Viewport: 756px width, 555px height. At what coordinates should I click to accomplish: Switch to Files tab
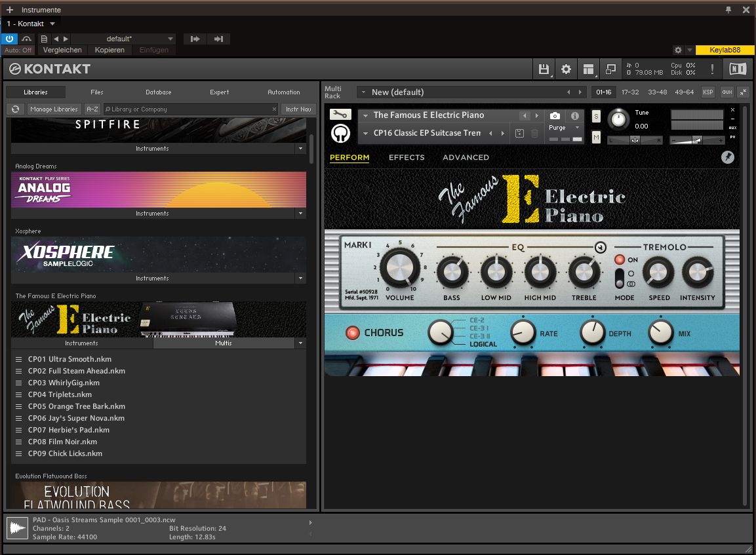97,92
